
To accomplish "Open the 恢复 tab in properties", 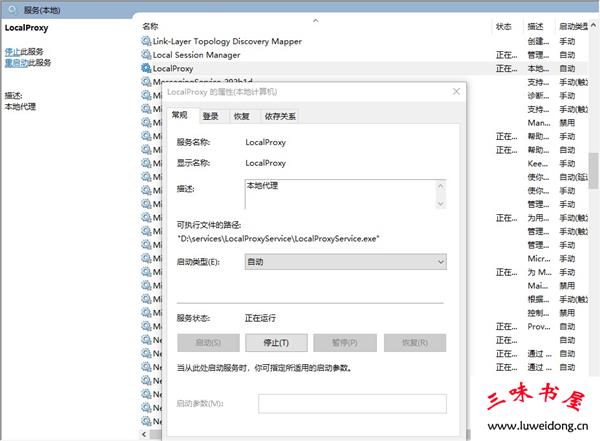I will [x=241, y=116].
